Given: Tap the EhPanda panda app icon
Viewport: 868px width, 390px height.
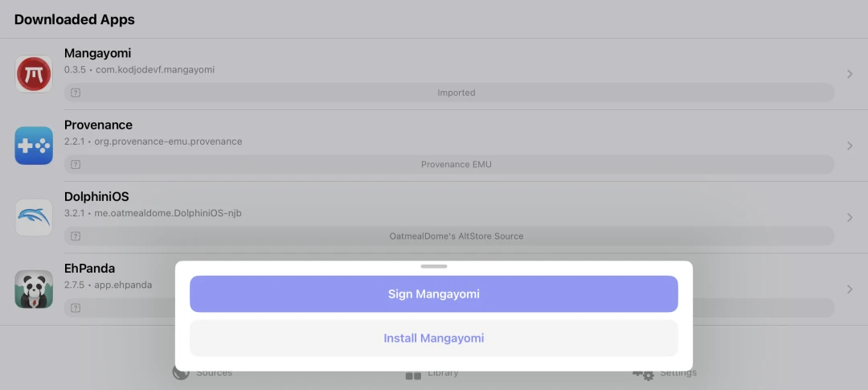Looking at the screenshot, I should click(34, 289).
